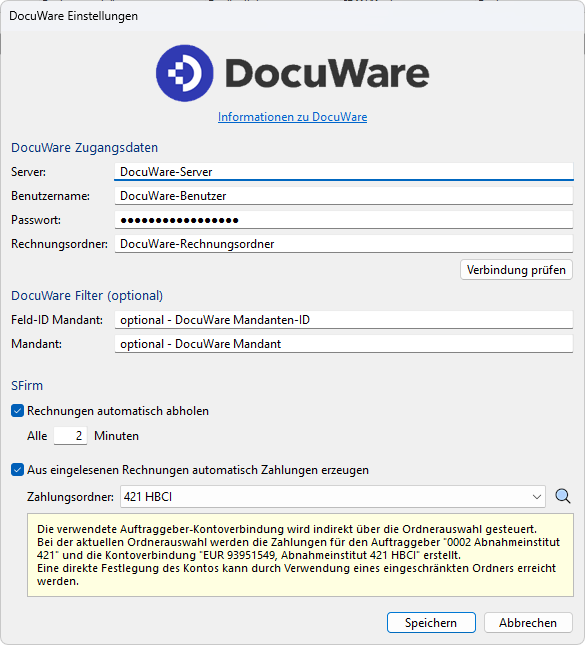Click the 'Verbindung prüfen' button
The image size is (585, 645).
point(516,270)
